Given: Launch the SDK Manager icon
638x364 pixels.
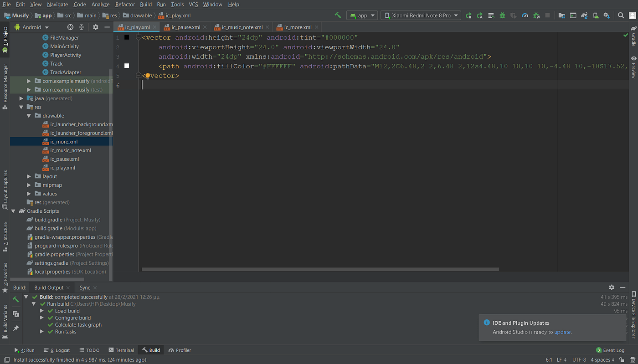Looking at the screenshot, I should pos(607,15).
